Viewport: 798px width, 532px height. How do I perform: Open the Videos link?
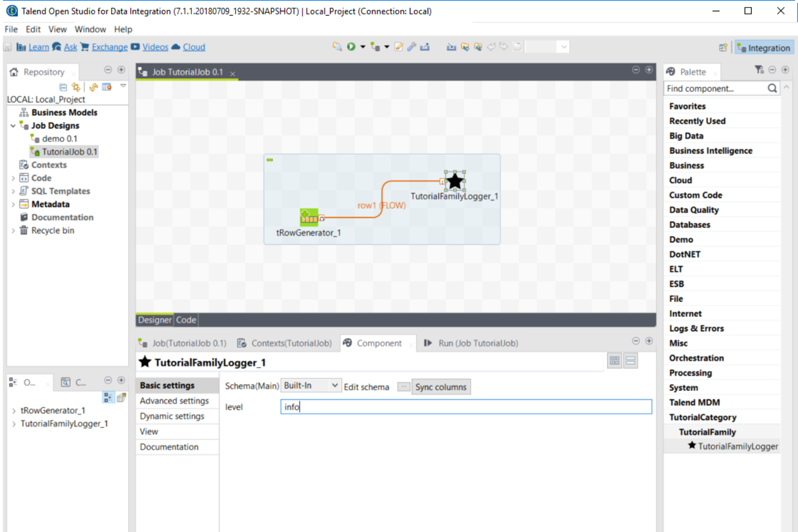coord(155,47)
